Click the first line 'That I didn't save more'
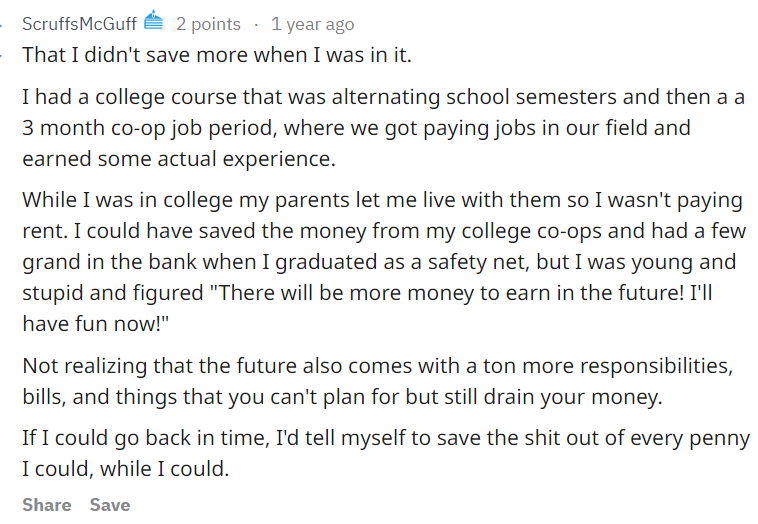Viewport: 758px width, 524px height. pyautogui.click(x=216, y=55)
